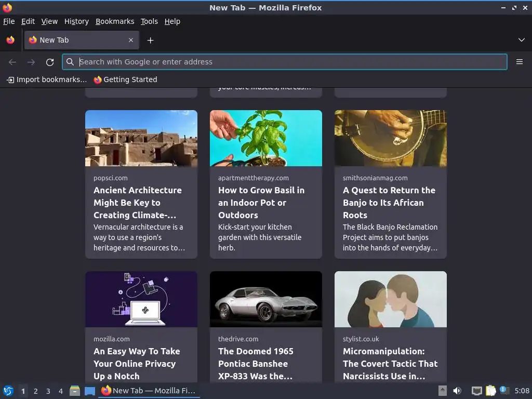Screen dimensions: 532x399
Task: Click The Doomed 1965 Pontiac Banshee headline
Action: pos(256,364)
